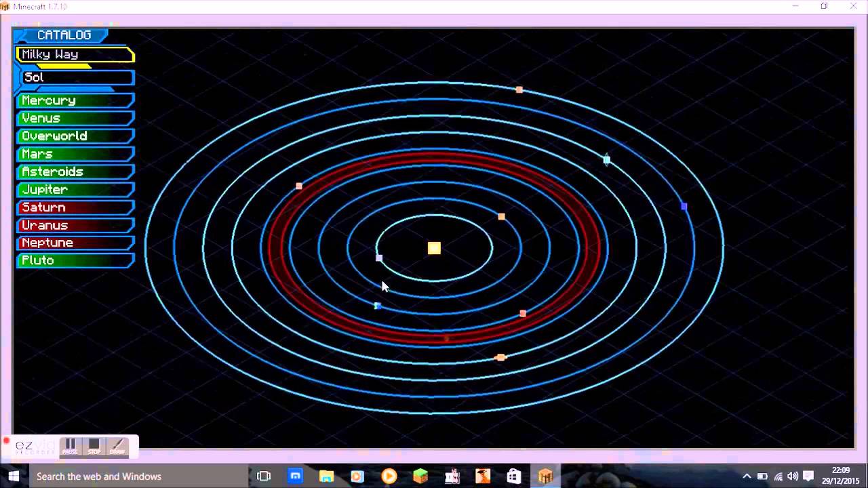Choose Mercury in the catalog list
The height and width of the screenshot is (488, 868).
click(75, 101)
